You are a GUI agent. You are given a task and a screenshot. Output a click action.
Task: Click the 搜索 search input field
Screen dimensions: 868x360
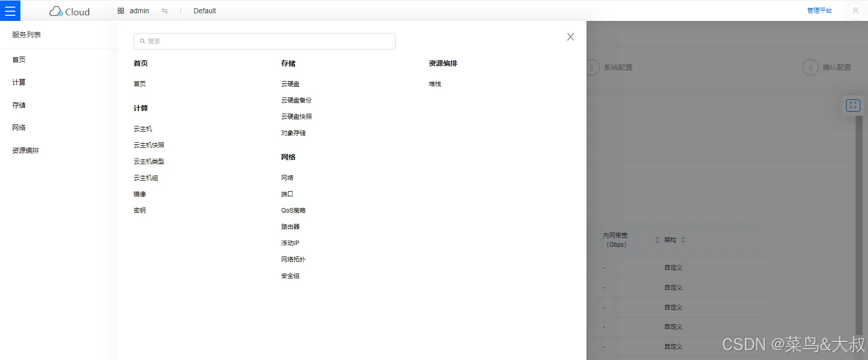tap(265, 41)
